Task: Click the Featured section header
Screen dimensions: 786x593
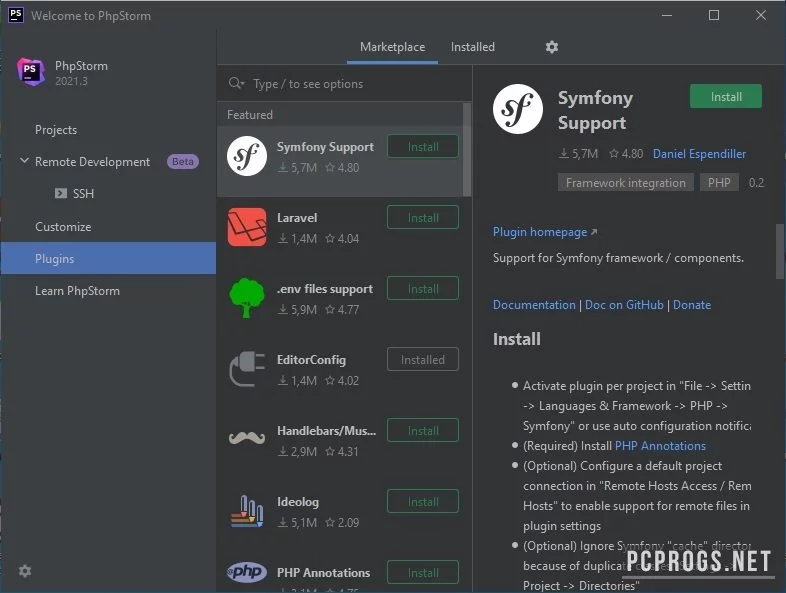Action: [250, 115]
